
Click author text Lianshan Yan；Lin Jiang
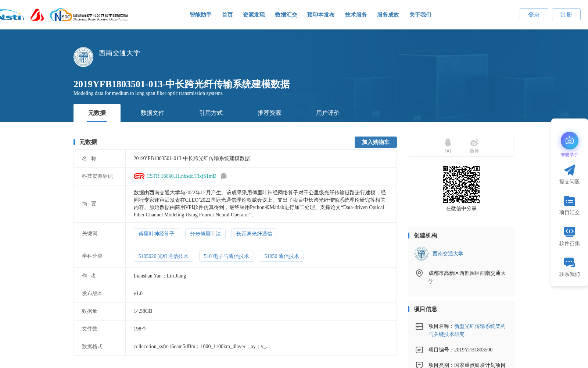[x=160, y=276]
